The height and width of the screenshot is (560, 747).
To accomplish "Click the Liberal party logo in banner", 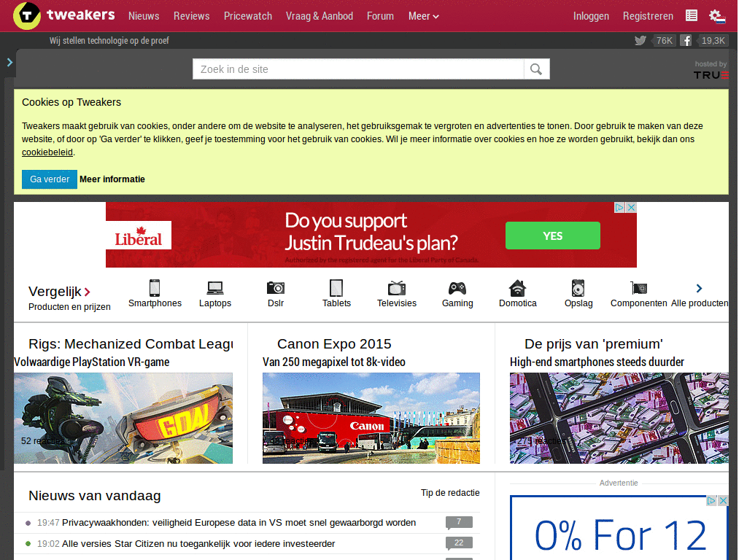I will coord(138,236).
